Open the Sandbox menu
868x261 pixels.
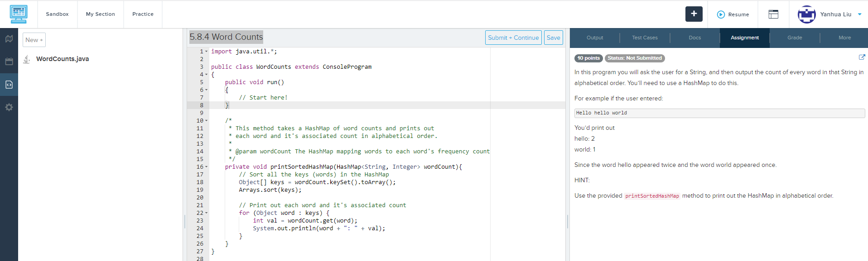pos(57,14)
